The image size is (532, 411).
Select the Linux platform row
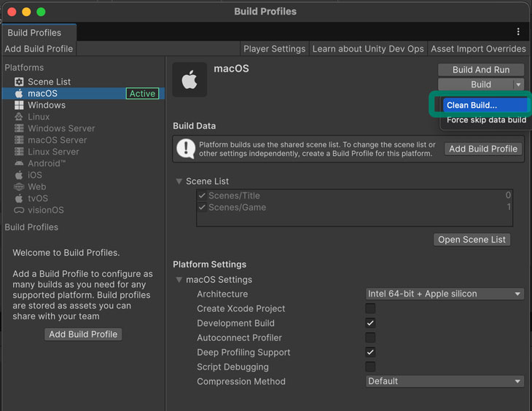coord(84,117)
